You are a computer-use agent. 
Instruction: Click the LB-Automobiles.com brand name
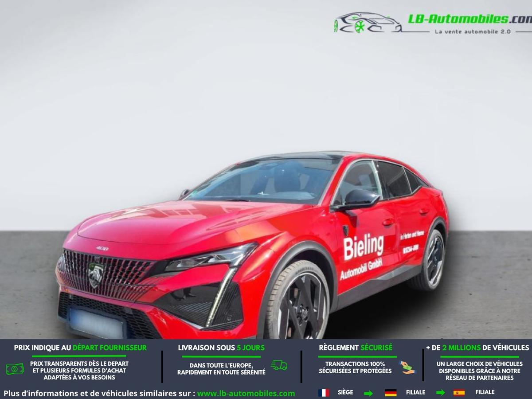[x=469, y=19]
